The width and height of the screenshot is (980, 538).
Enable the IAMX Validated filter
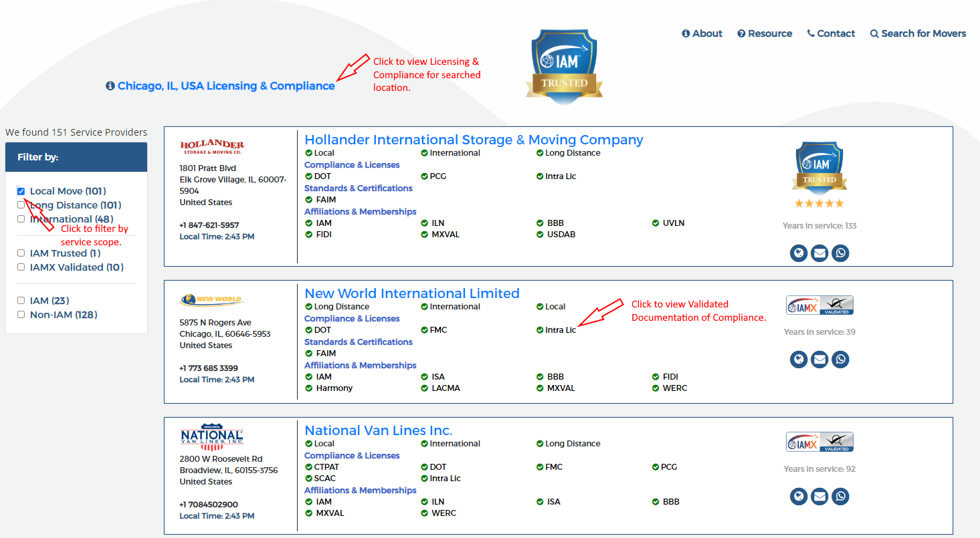click(21, 267)
